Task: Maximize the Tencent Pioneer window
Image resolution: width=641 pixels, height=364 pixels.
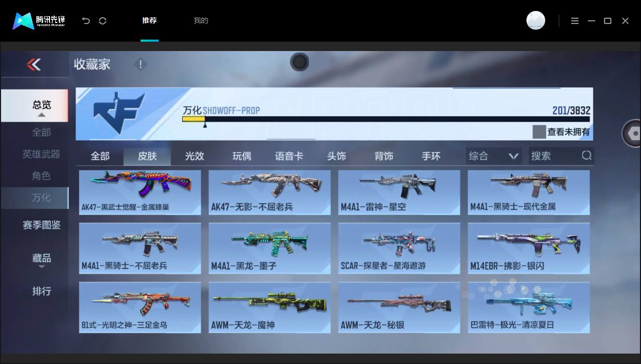Action: click(608, 21)
